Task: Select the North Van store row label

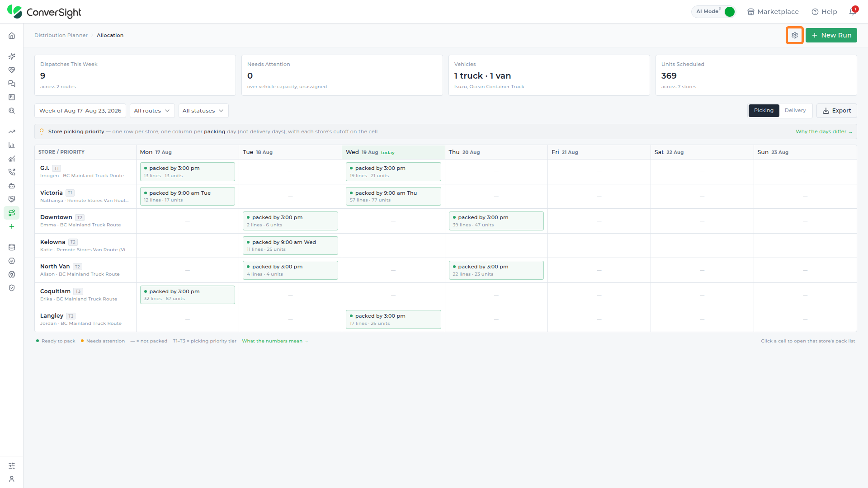Action: (x=85, y=270)
